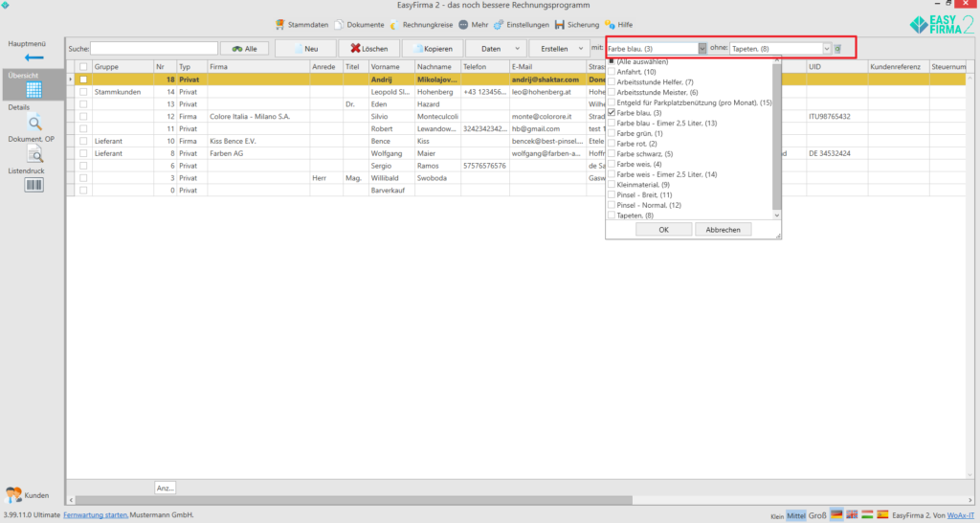Open Sicherung menu

577,24
